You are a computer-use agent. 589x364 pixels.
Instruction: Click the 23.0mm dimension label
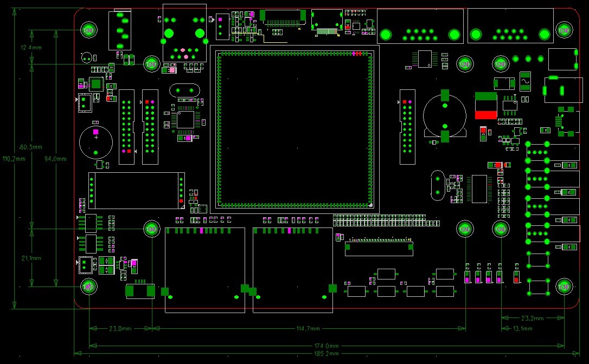coord(120,328)
